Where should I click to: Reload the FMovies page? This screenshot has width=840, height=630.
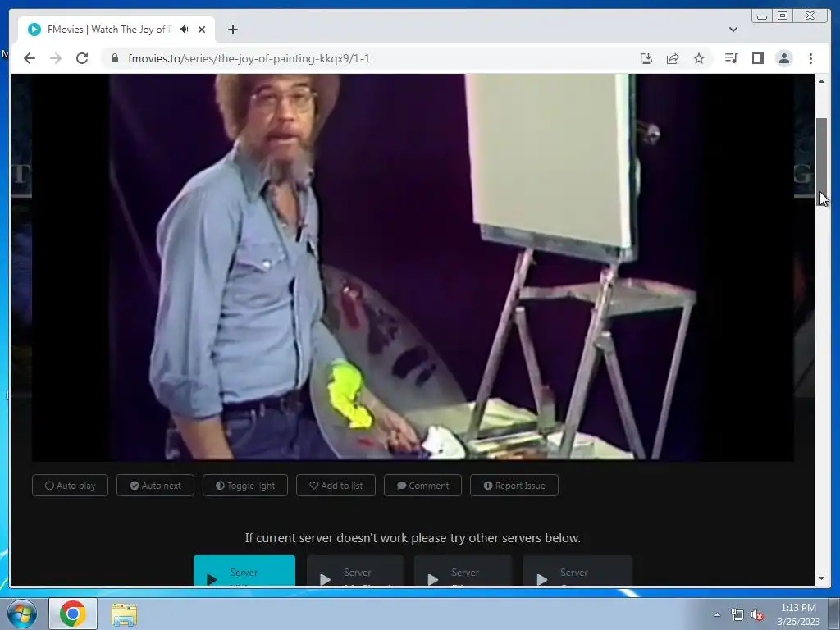[x=82, y=58]
